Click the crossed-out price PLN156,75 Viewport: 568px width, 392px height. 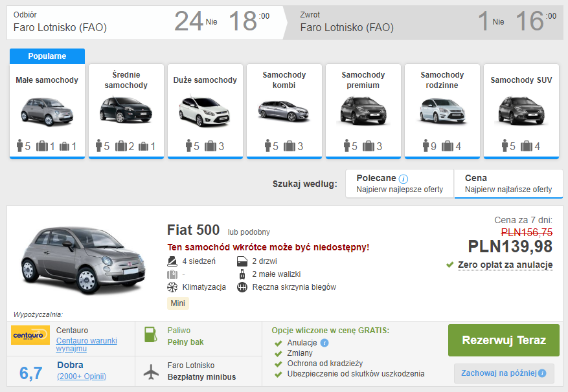pos(527,232)
